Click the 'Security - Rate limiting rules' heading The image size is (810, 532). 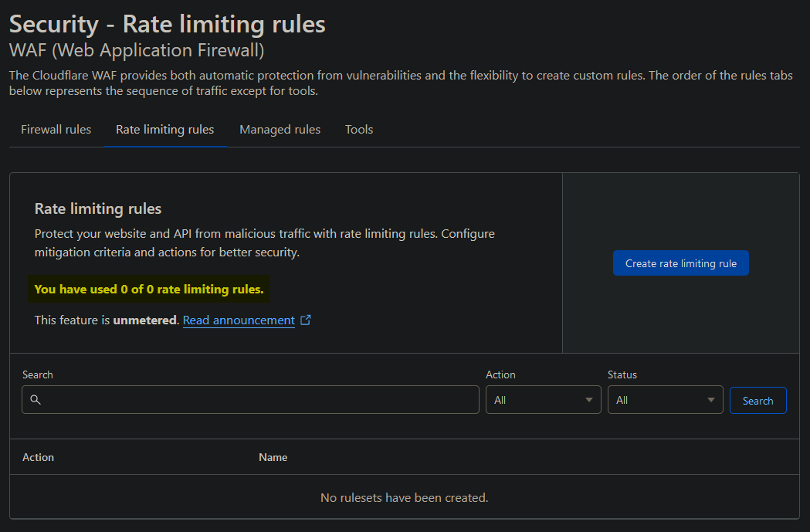tap(168, 24)
